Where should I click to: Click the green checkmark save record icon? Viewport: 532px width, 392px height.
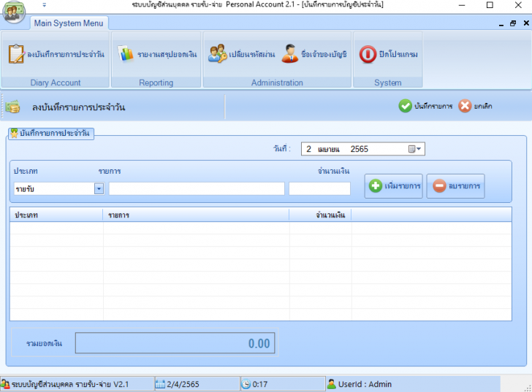pos(405,106)
